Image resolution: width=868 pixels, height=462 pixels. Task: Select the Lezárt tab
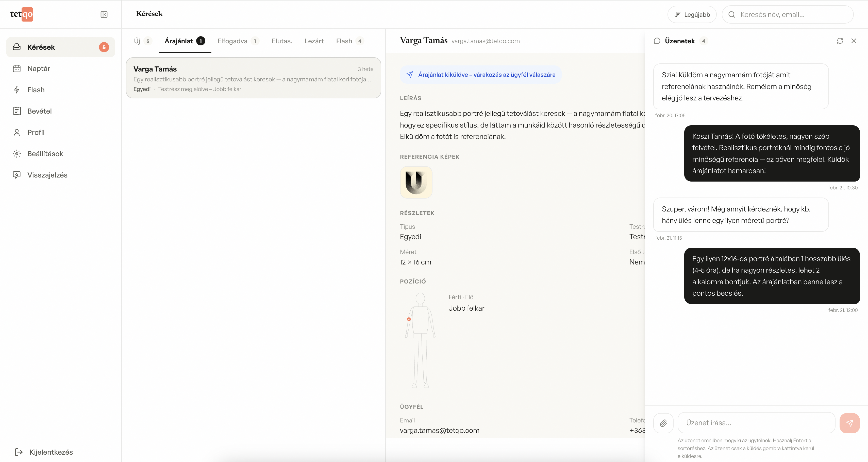tap(314, 41)
